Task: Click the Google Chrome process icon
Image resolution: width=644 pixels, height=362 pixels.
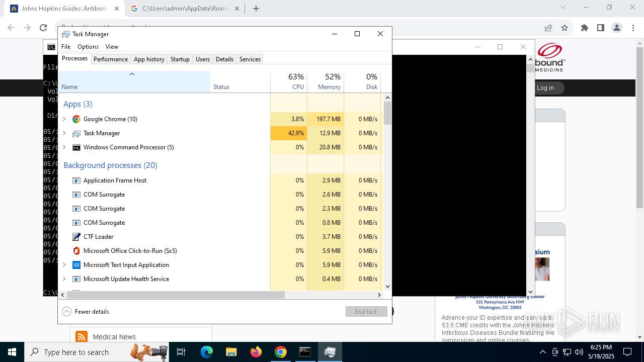Action: point(76,119)
